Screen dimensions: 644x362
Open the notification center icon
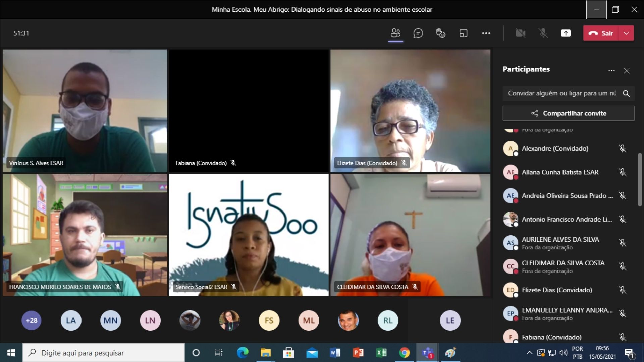click(629, 353)
